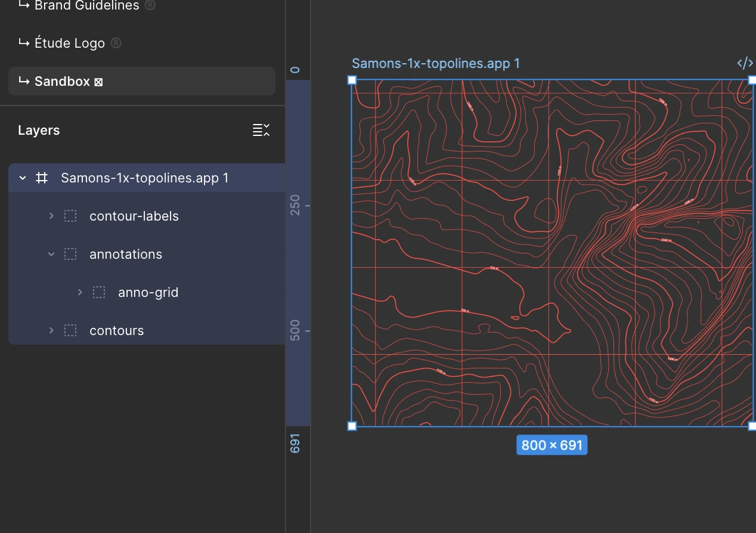Click the 250 mark on vertical ruler
756x533 pixels.
[x=295, y=206]
